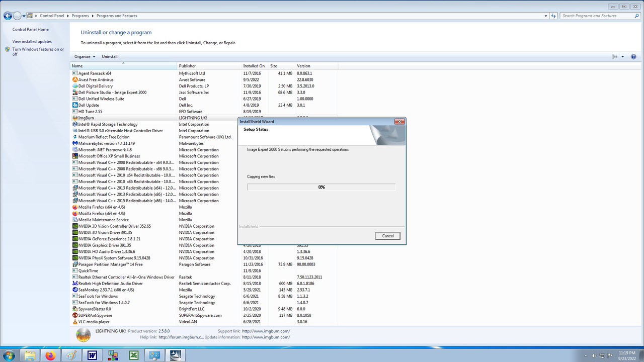Click the Intel Rapid Storage Technology icon
The image size is (644, 362).
coord(75,124)
